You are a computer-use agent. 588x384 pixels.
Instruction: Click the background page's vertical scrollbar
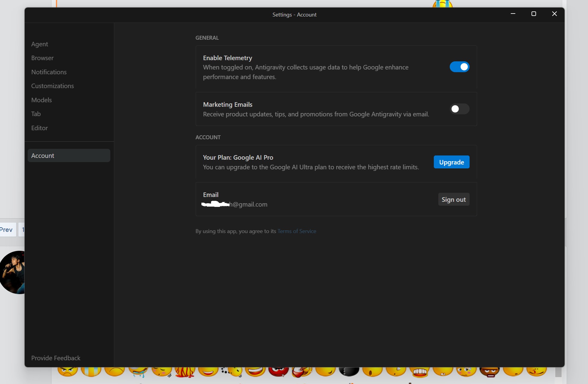tap(558, 372)
